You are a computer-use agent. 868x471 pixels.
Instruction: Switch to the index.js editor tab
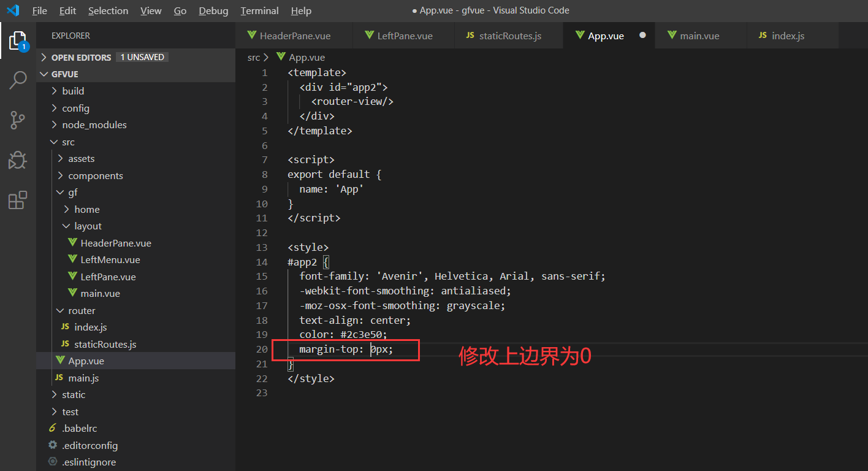pos(793,36)
